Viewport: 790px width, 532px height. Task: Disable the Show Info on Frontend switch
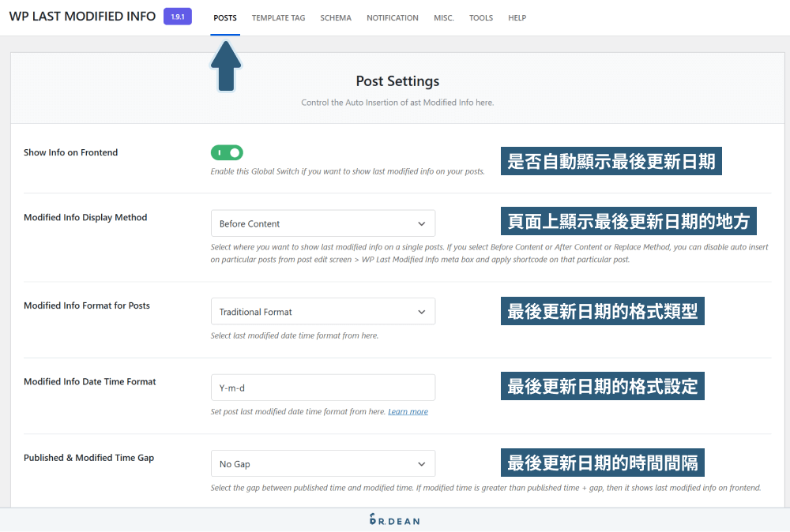pos(227,152)
